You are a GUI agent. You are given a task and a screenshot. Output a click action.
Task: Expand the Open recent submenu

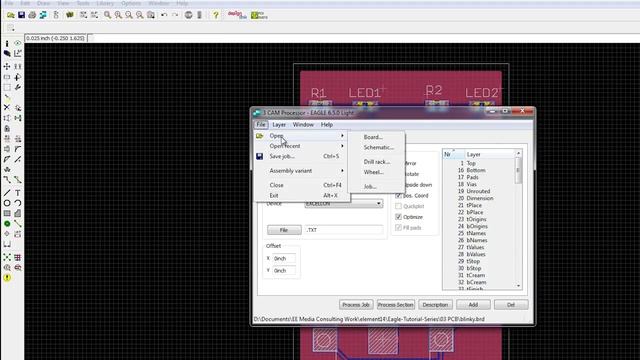[x=302, y=146]
